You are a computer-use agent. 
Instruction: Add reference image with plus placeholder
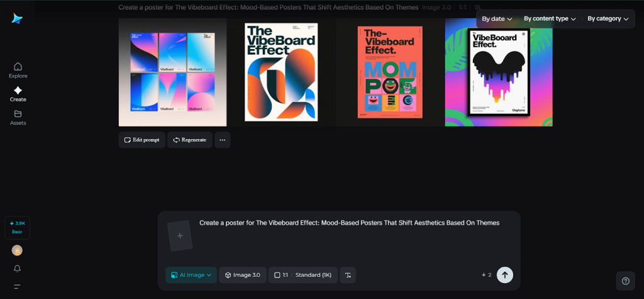180,236
